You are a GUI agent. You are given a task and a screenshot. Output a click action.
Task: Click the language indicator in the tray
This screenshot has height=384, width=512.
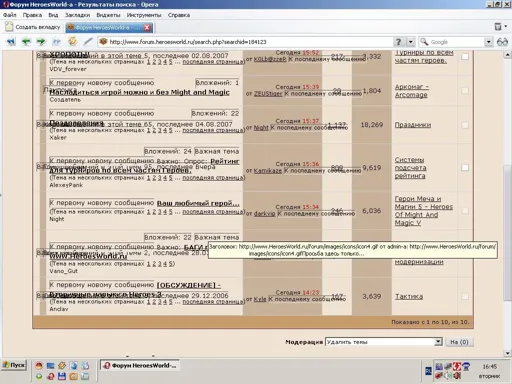pos(428,371)
